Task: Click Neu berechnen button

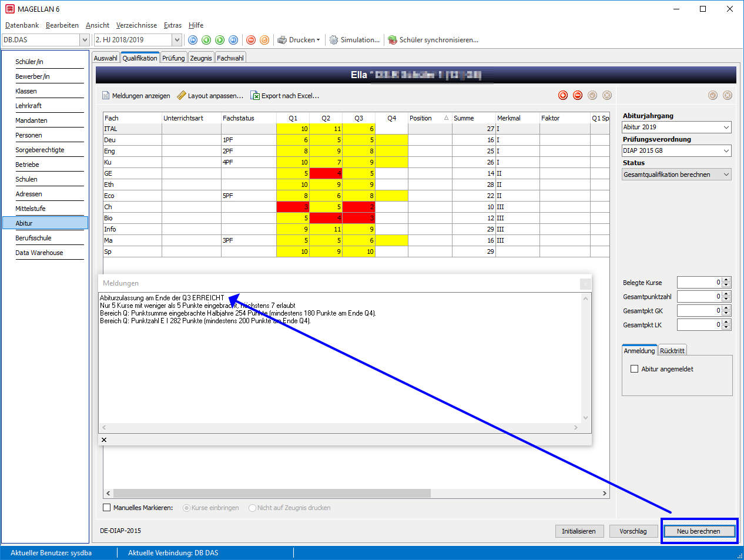Action: [699, 531]
